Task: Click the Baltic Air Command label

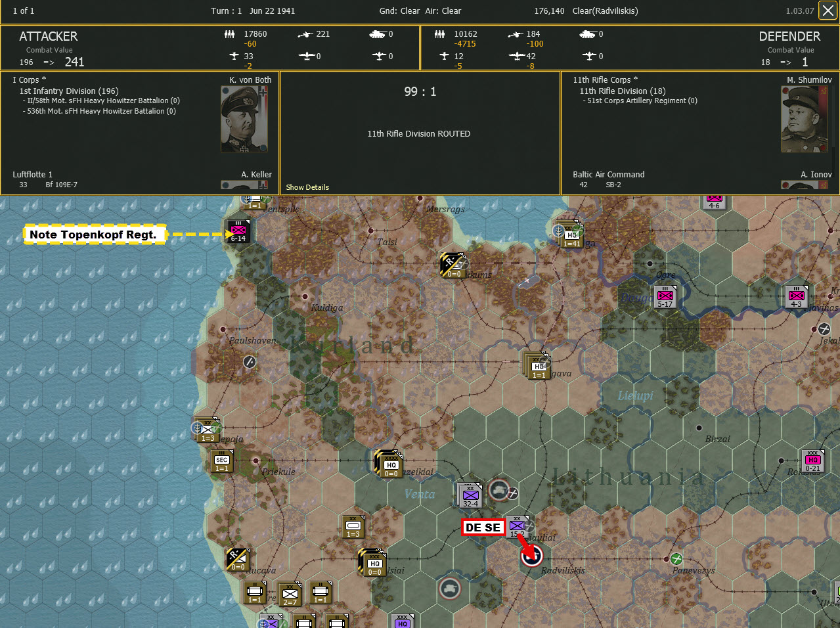Action: pyautogui.click(x=609, y=175)
